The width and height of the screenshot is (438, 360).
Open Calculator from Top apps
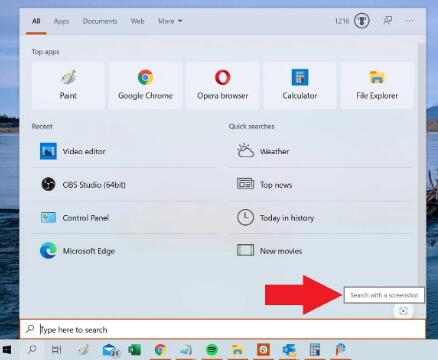300,85
